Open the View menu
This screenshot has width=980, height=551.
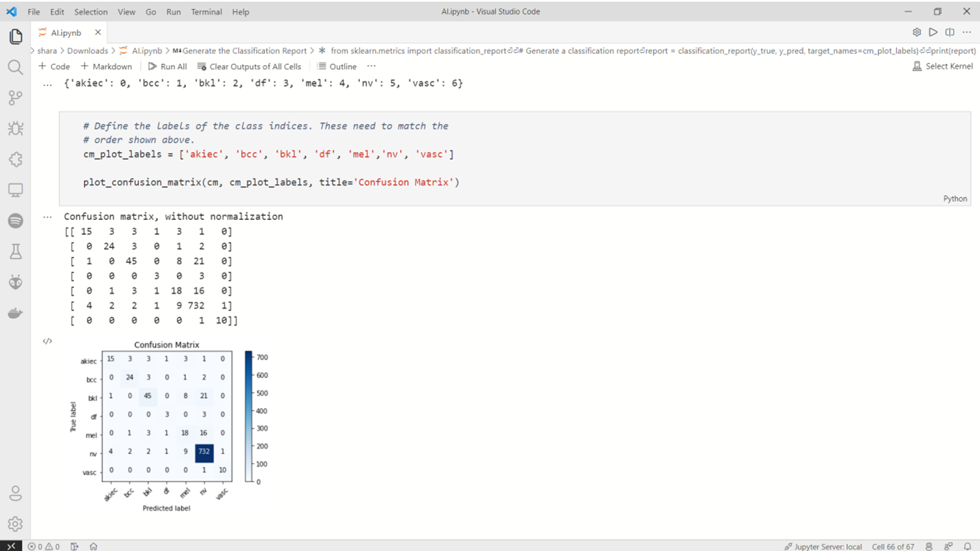pyautogui.click(x=126, y=12)
